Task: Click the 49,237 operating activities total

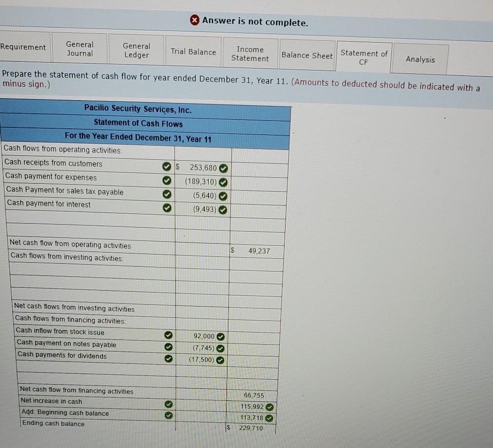Action: click(x=257, y=251)
